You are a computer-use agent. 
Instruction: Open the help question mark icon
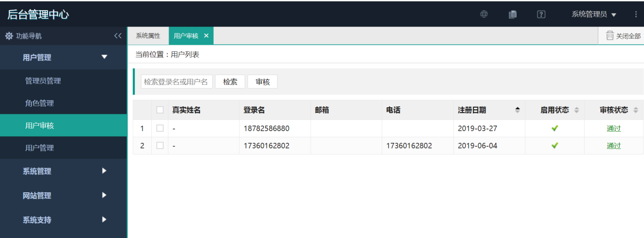tap(541, 14)
